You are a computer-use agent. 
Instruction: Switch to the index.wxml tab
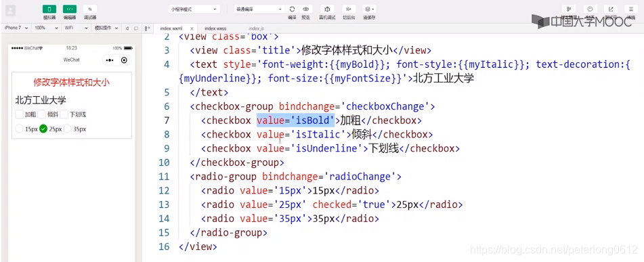point(171,28)
